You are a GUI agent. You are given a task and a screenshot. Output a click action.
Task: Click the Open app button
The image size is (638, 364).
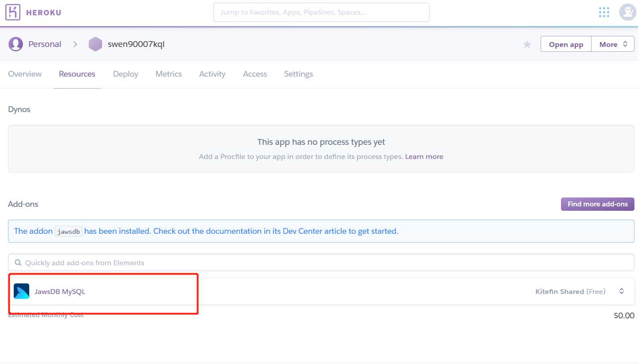coord(566,44)
